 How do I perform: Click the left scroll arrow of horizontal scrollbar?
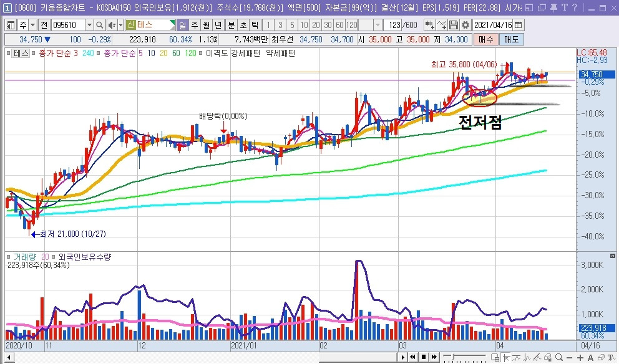[x=8, y=358]
